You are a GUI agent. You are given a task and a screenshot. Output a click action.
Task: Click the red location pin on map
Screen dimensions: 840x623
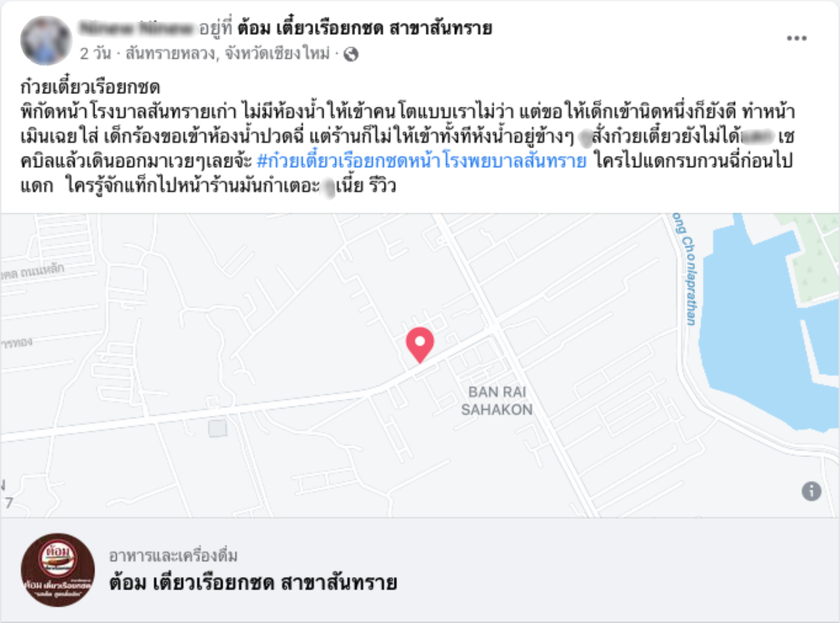coord(419,345)
